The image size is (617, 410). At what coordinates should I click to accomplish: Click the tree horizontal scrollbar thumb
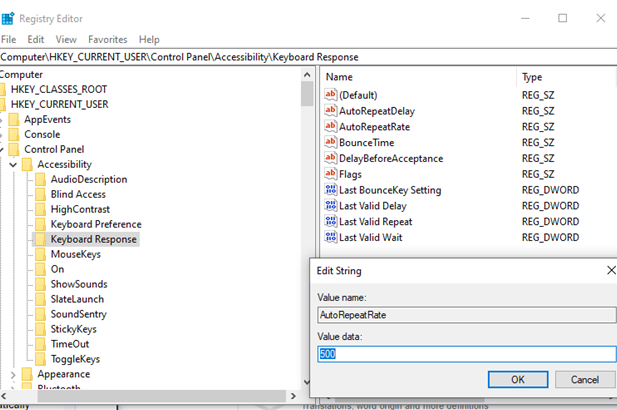pyautogui.click(x=162, y=396)
